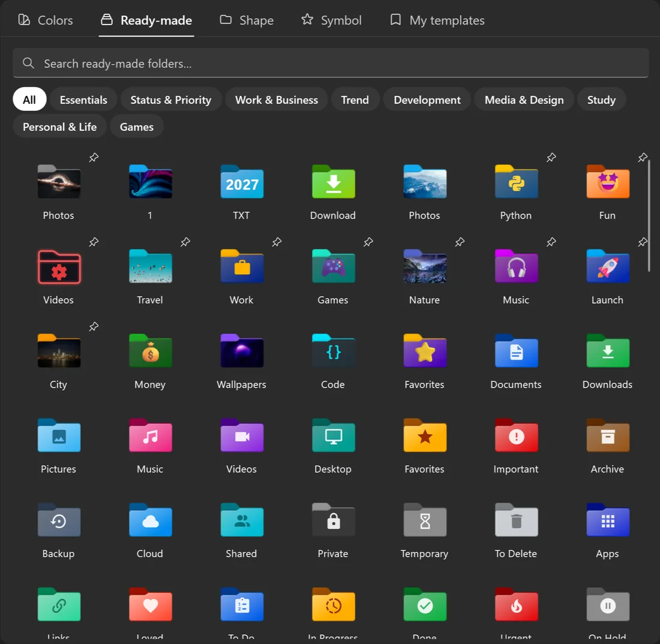This screenshot has width=660, height=644.
Task: Filter by Media & Design
Action: click(524, 100)
